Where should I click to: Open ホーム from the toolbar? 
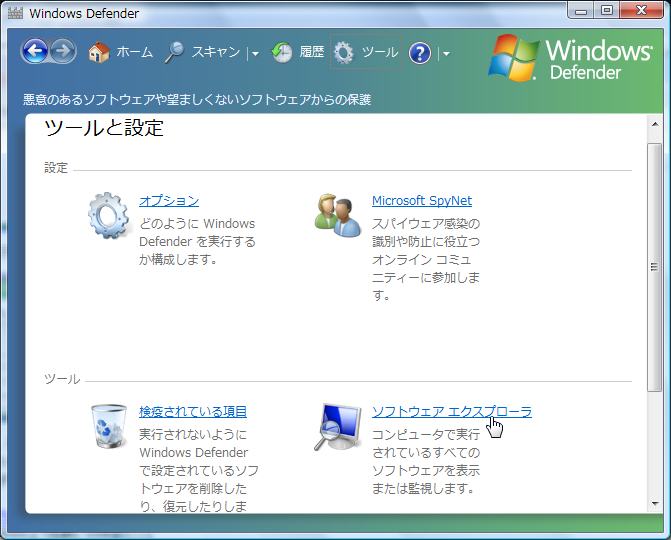click(134, 52)
